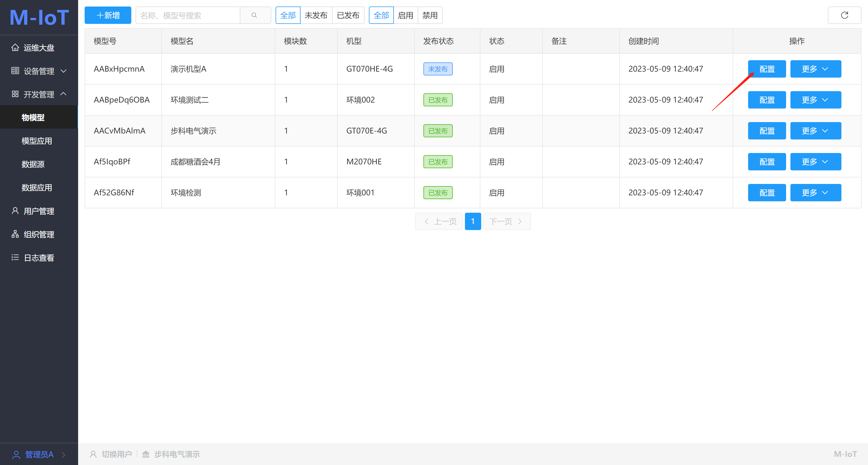Click the 已发布 tag on 环境检测
Image resolution: width=868 pixels, height=465 pixels.
pos(438,193)
